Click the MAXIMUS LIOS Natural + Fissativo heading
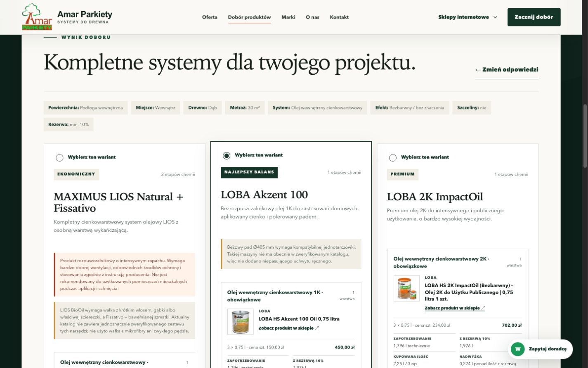This screenshot has height=368, width=588. 118,202
